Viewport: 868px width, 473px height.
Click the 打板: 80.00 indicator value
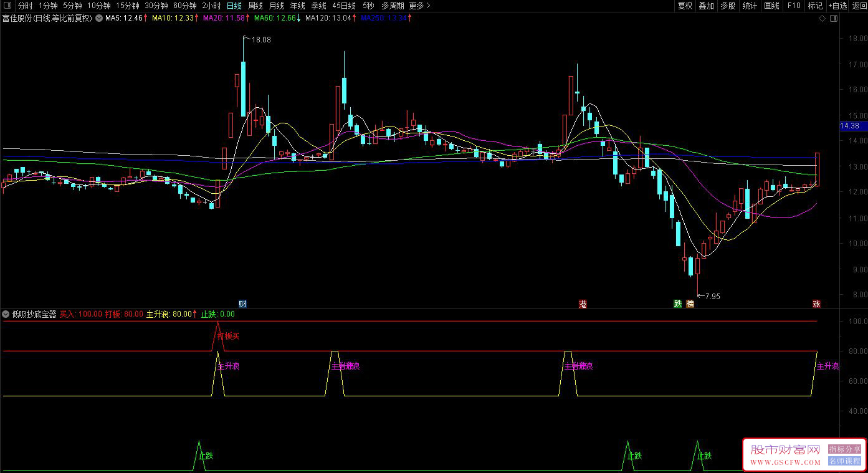(x=124, y=314)
